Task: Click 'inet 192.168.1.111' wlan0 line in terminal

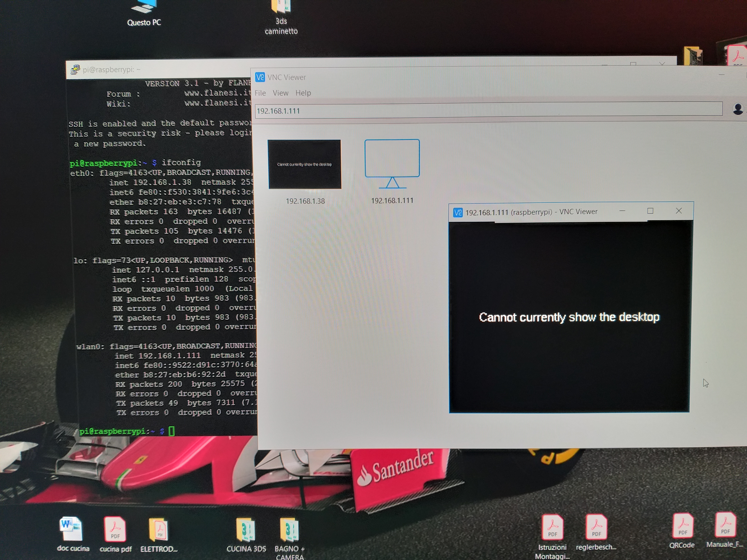Action: click(x=158, y=356)
